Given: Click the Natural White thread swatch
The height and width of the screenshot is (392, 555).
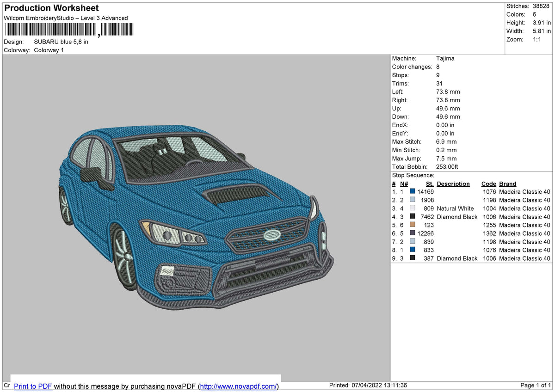Looking at the screenshot, I should point(412,208).
